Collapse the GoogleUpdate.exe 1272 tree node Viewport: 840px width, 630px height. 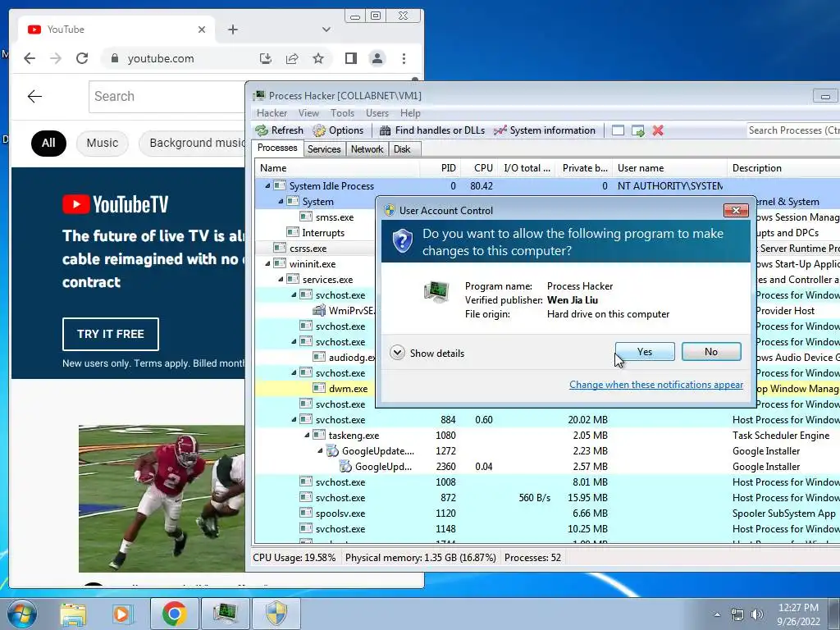pyautogui.click(x=320, y=450)
